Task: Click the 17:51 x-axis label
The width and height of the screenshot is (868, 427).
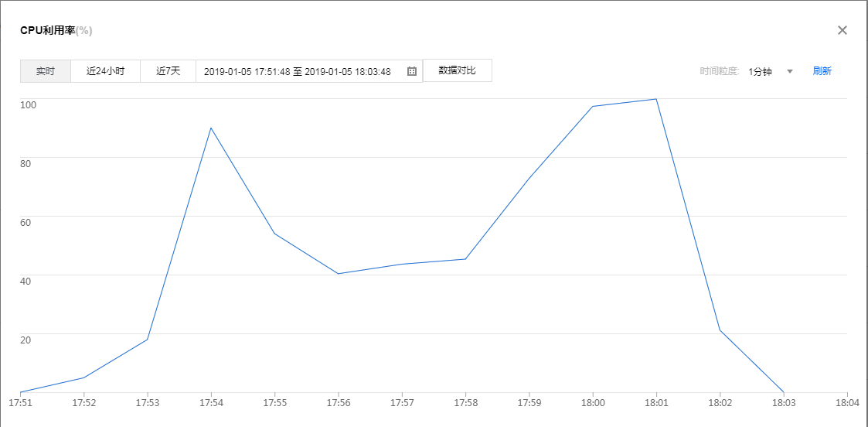Action: tap(20, 403)
